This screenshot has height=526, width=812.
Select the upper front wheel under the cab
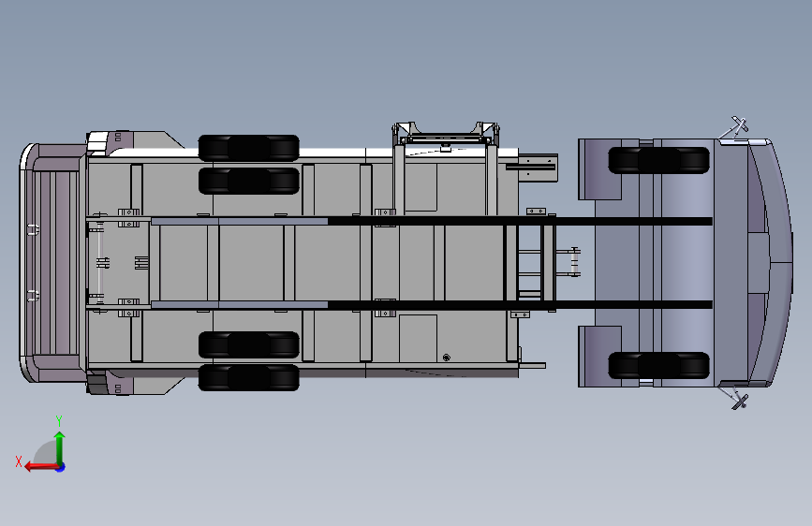(658, 160)
